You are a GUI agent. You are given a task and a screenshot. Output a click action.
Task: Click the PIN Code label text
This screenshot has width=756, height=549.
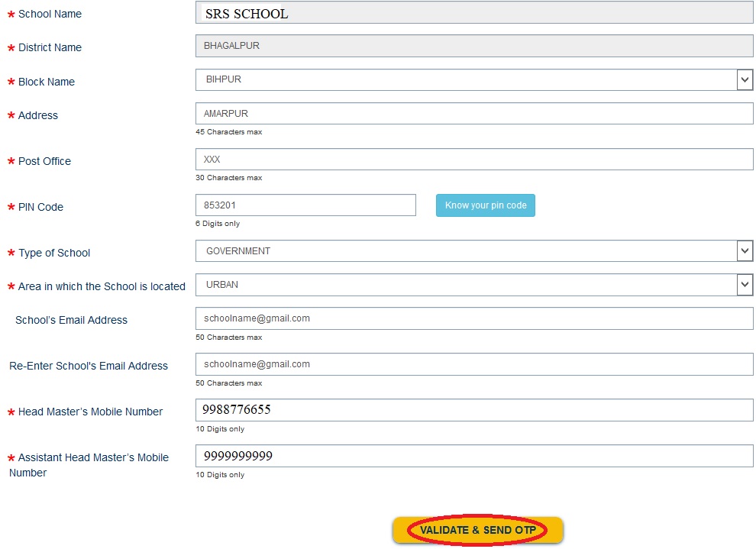(40, 207)
